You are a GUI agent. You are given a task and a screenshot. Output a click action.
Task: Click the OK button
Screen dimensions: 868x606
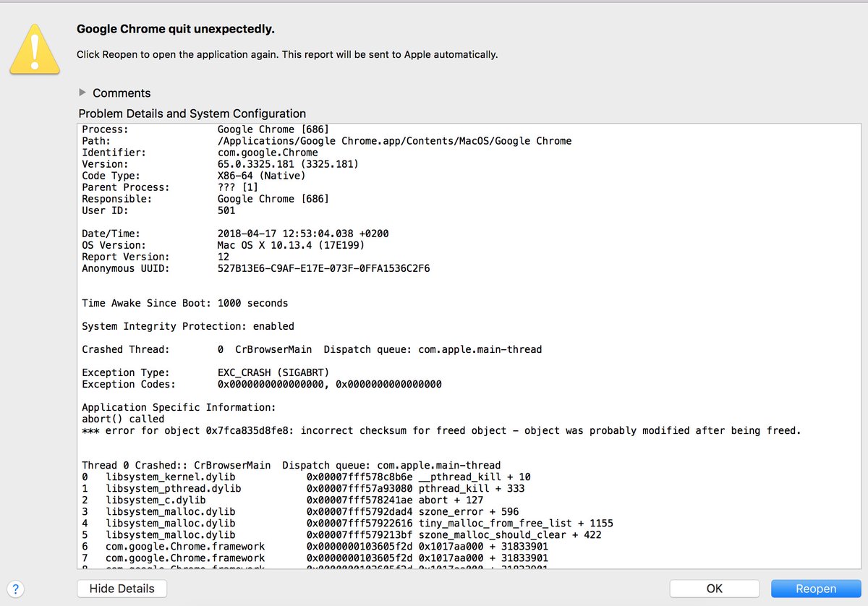click(x=714, y=589)
